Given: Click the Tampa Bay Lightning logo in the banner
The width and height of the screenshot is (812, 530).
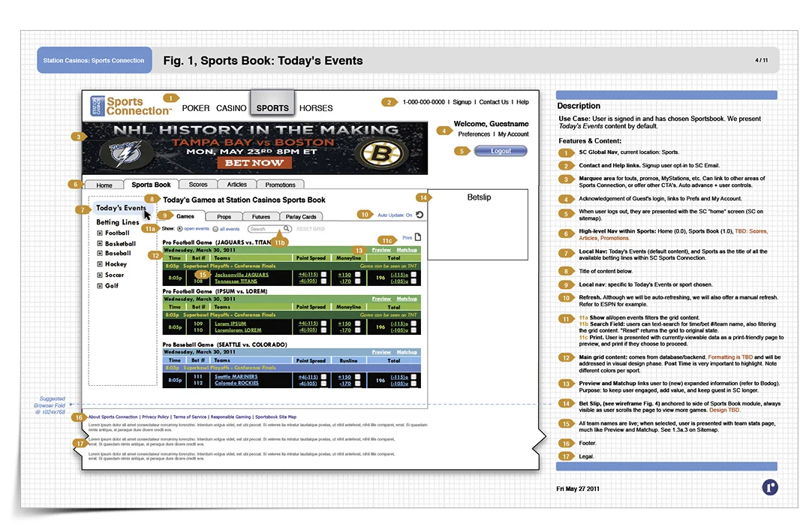Looking at the screenshot, I should pos(125,155).
